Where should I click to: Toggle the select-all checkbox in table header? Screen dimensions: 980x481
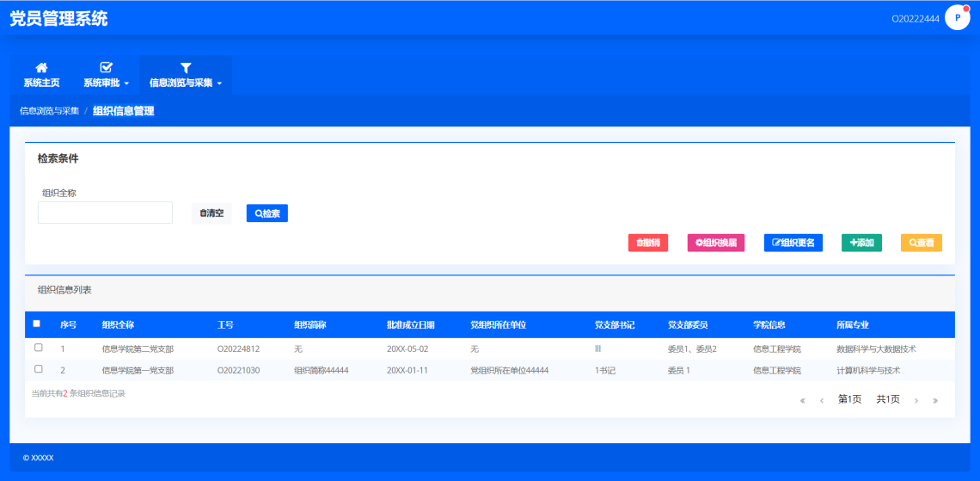pos(36,324)
